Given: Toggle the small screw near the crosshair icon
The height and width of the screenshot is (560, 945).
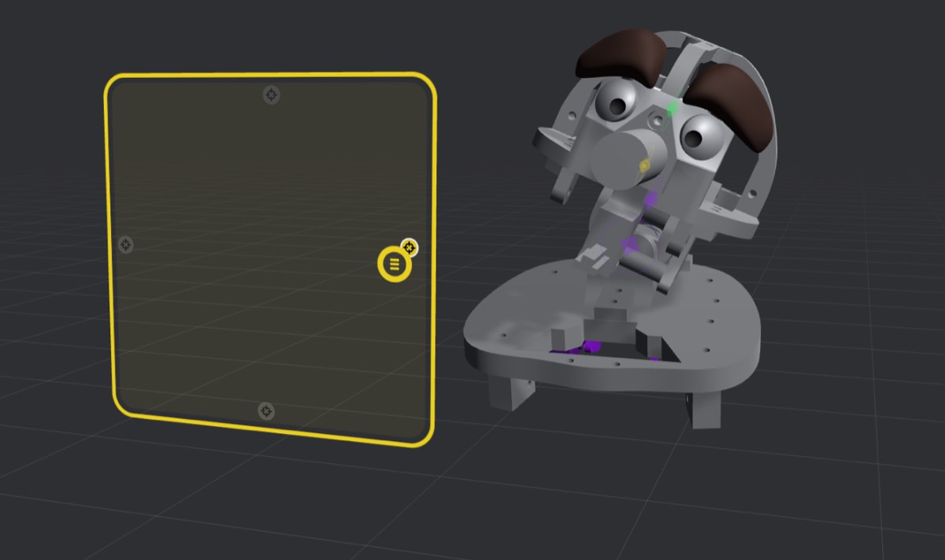Looking at the screenshot, I should (409, 247).
